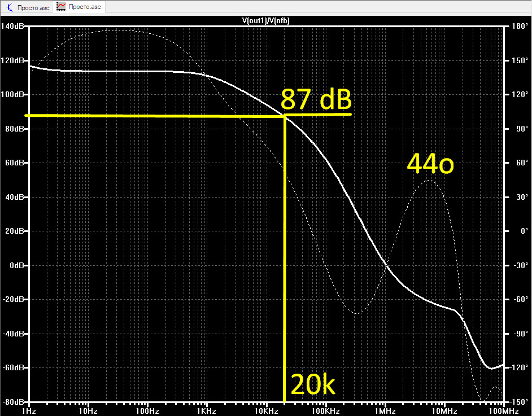Screen dimensions: 532x416
Task: Click the 100Hz frequency axis label
Action: click(x=147, y=411)
